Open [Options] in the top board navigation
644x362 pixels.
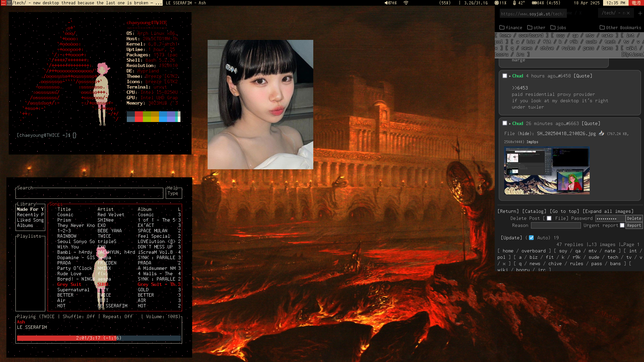tap(632, 54)
